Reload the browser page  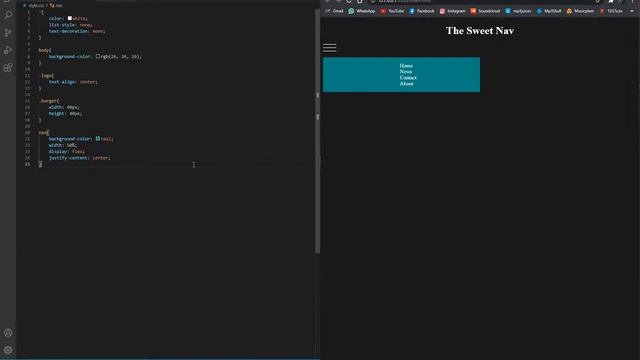(349, 1)
